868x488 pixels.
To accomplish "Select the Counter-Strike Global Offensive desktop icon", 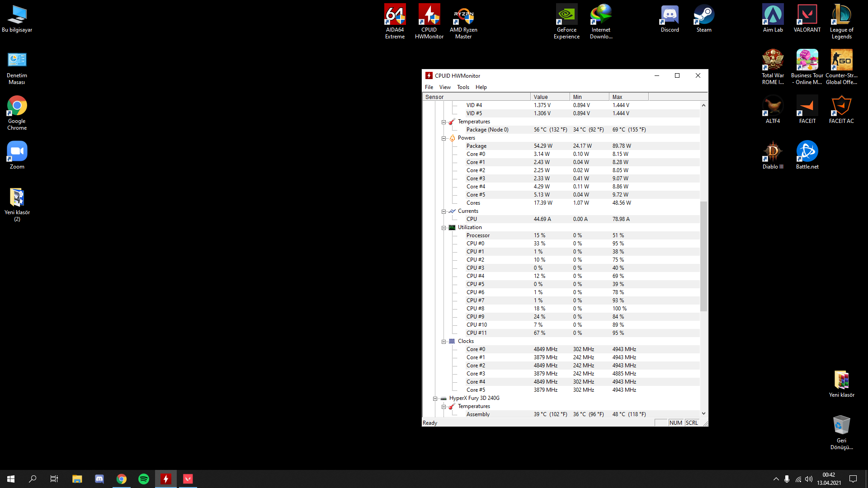I will tap(841, 67).
